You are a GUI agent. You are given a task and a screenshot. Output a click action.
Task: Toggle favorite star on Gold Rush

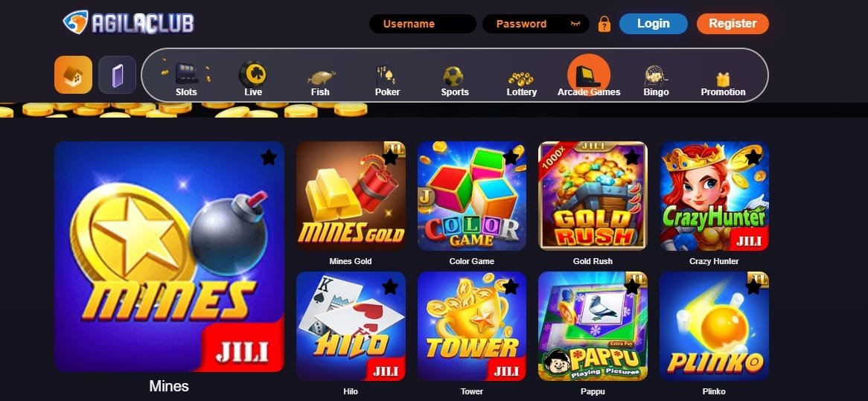[x=631, y=157]
